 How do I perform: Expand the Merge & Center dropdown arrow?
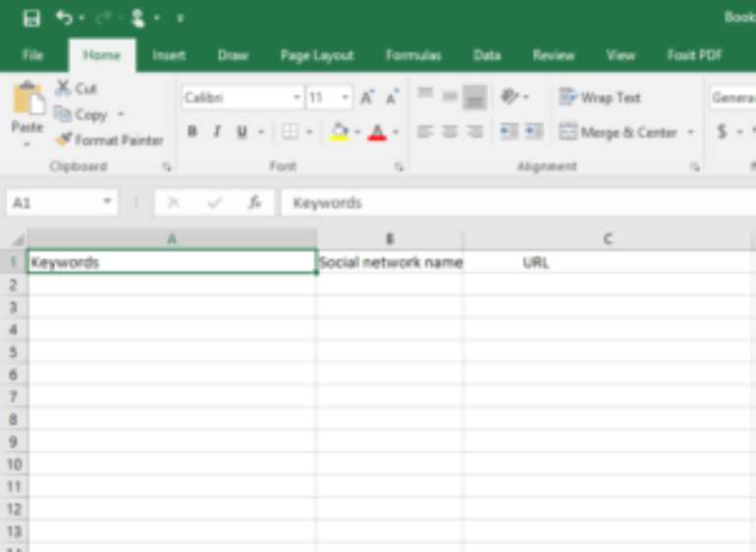coord(691,132)
